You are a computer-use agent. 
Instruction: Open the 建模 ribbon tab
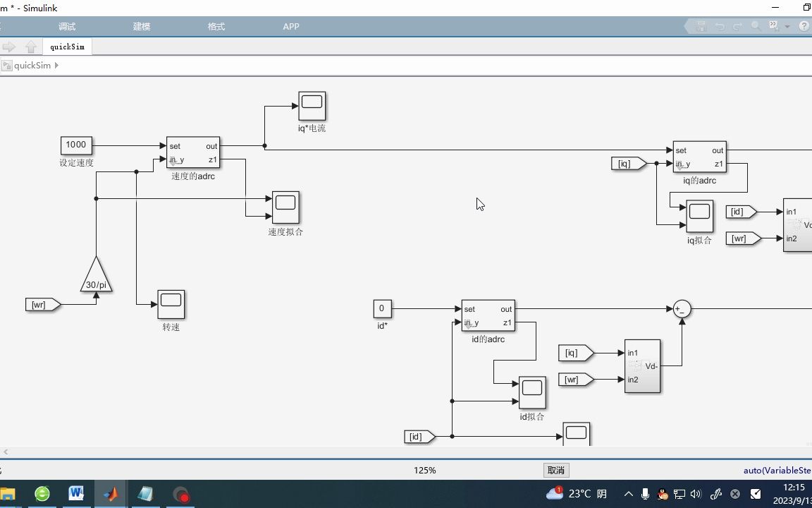(x=142, y=26)
